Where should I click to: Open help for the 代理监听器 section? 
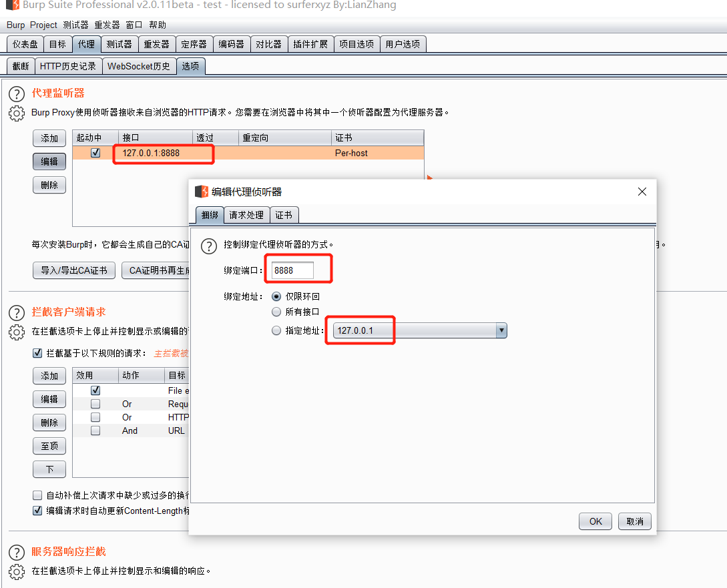pyautogui.click(x=17, y=94)
